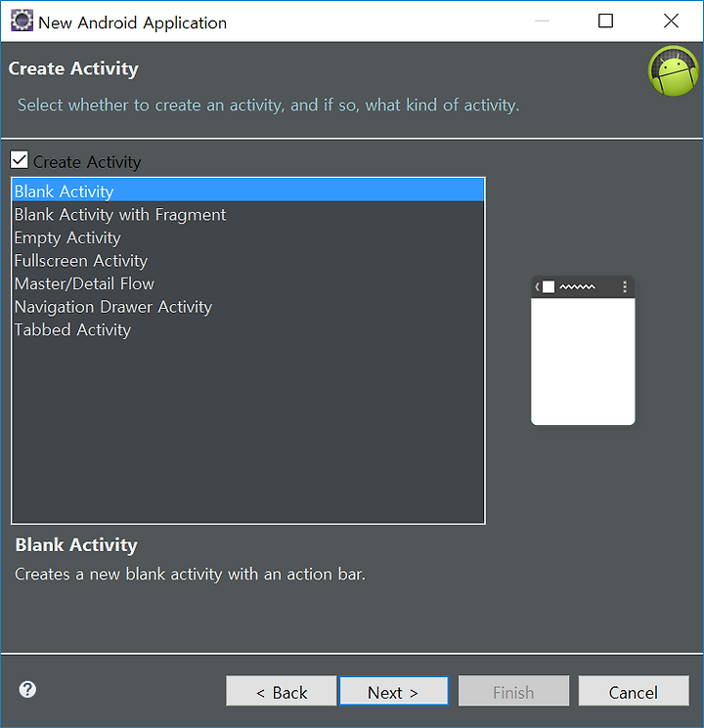Choose Fullscreen Activity template
Image resolution: width=704 pixels, height=728 pixels.
point(248,260)
